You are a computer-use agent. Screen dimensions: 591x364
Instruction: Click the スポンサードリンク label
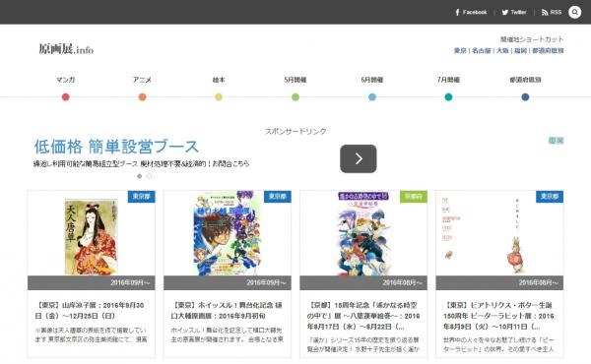(x=295, y=132)
